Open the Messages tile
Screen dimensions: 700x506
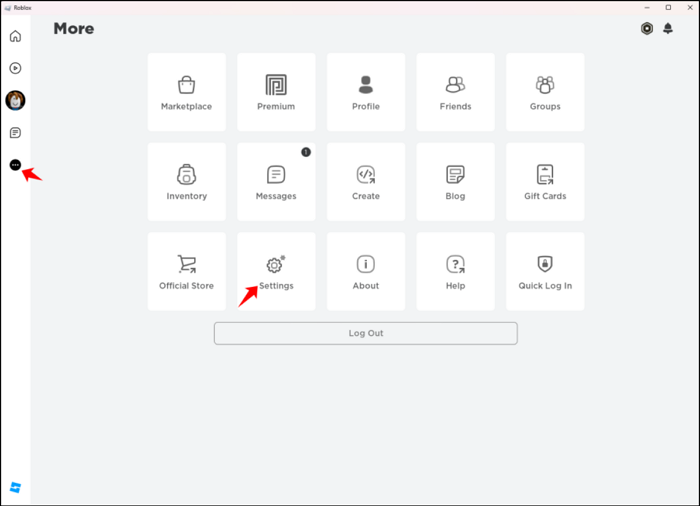pos(276,182)
